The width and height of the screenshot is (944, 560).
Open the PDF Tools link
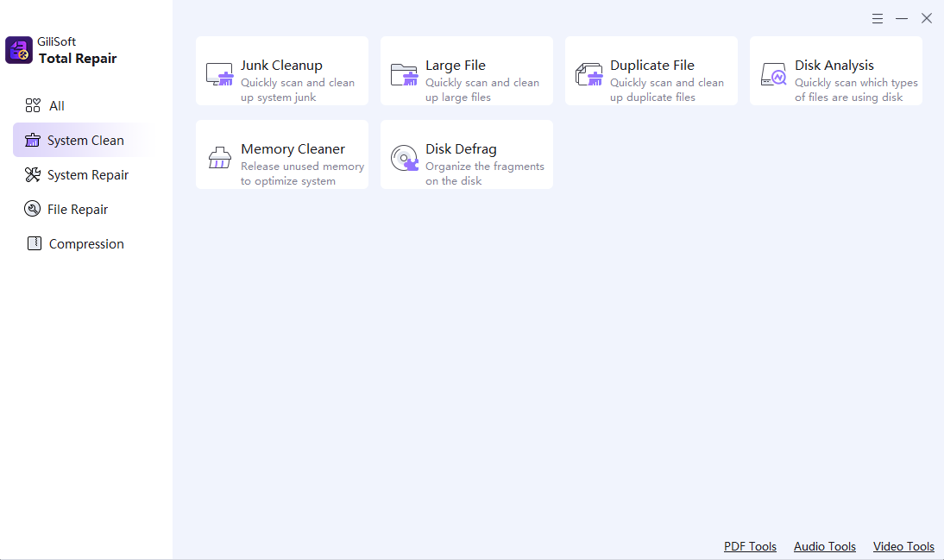point(750,546)
